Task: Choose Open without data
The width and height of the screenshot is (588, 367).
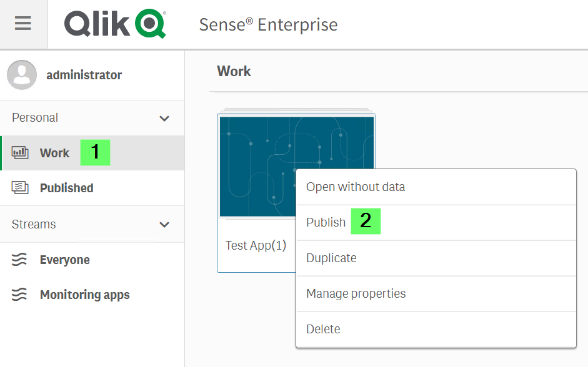Action: point(354,187)
